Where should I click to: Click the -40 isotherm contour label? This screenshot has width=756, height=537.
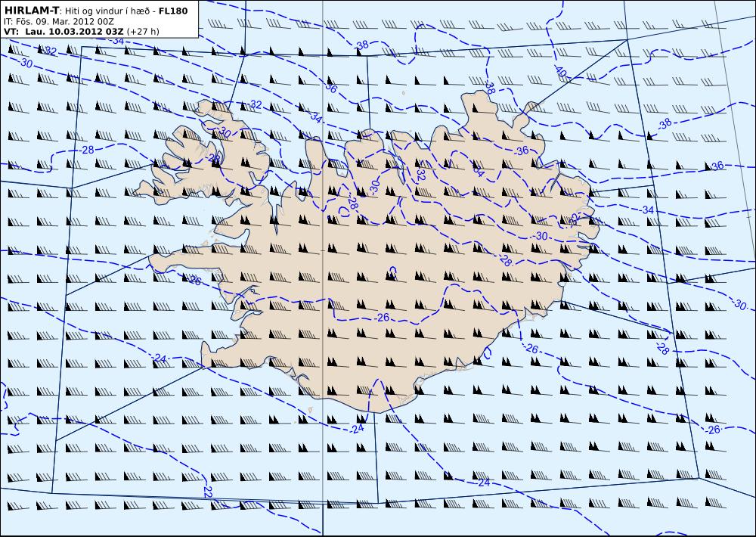[x=559, y=73]
